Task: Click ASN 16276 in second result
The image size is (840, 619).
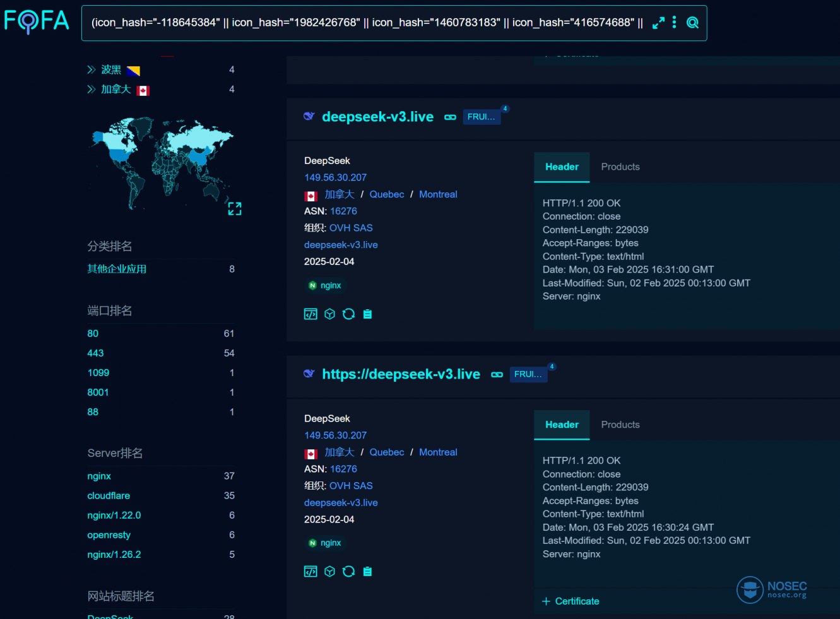Action: click(343, 469)
